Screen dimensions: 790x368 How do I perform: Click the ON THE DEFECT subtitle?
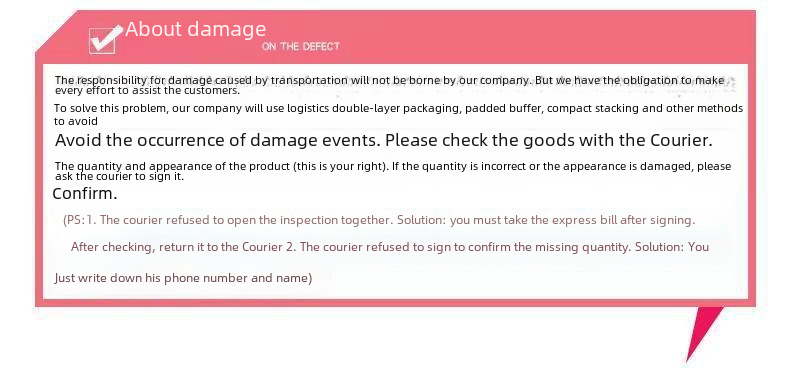point(301,46)
